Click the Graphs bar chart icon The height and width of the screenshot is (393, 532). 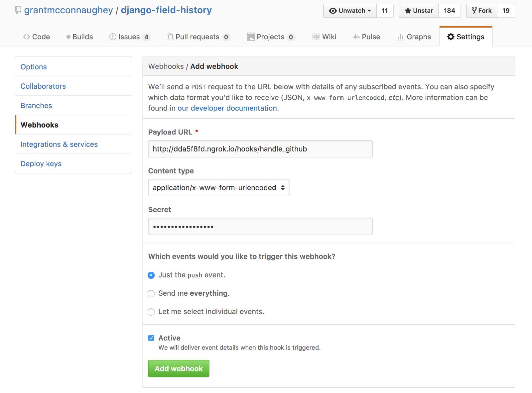pyautogui.click(x=400, y=37)
